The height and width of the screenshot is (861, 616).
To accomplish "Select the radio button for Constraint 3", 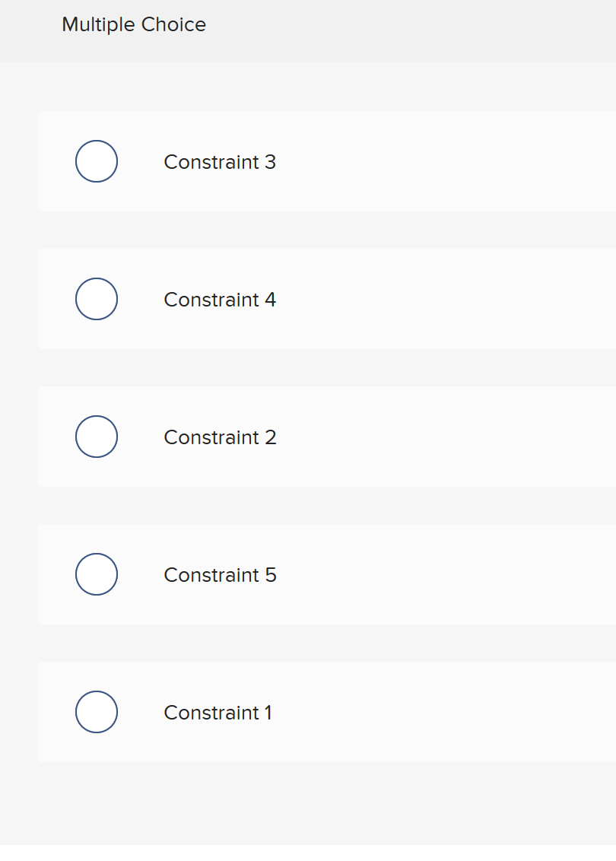I will 97,161.
